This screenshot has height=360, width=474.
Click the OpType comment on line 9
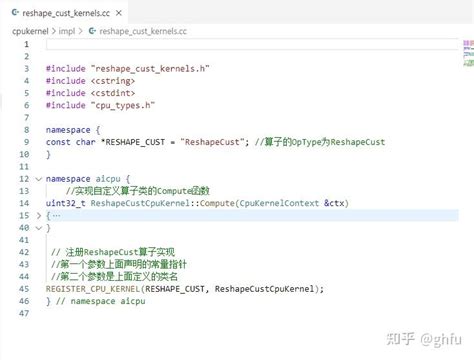[320, 142]
